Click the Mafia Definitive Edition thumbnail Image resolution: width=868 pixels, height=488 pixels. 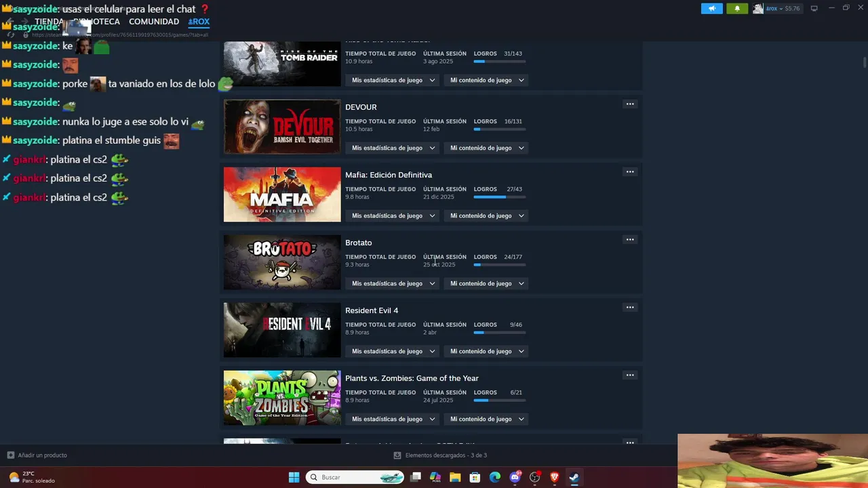pos(282,195)
